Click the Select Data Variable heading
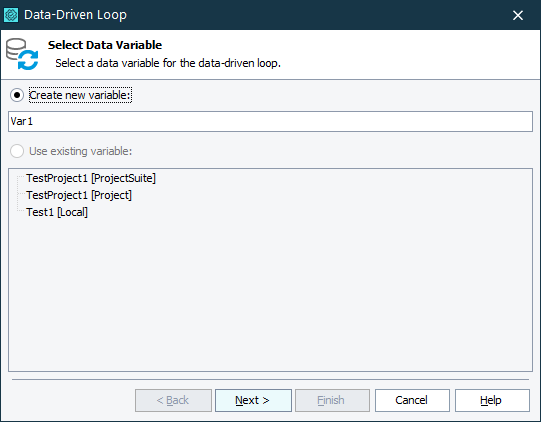Viewport: 541px width, 422px height. (105, 45)
